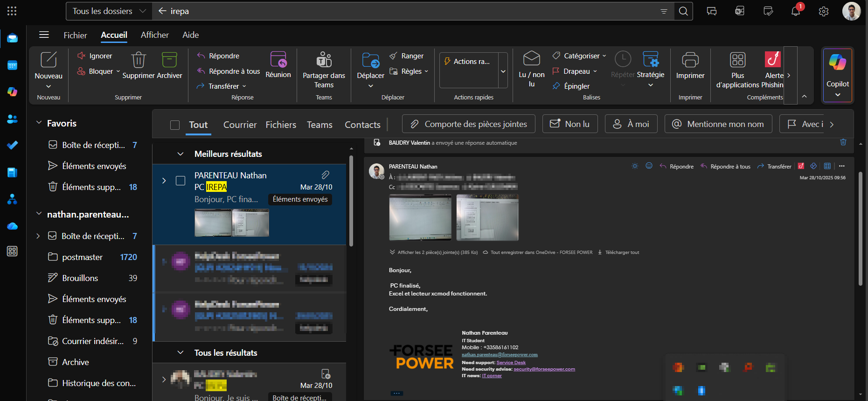Collapse the Meilleurs résultats section
The height and width of the screenshot is (401, 868).
click(181, 154)
